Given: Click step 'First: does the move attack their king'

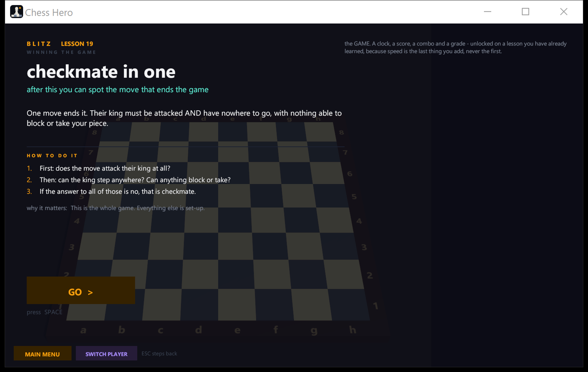Looking at the screenshot, I should coord(105,168).
